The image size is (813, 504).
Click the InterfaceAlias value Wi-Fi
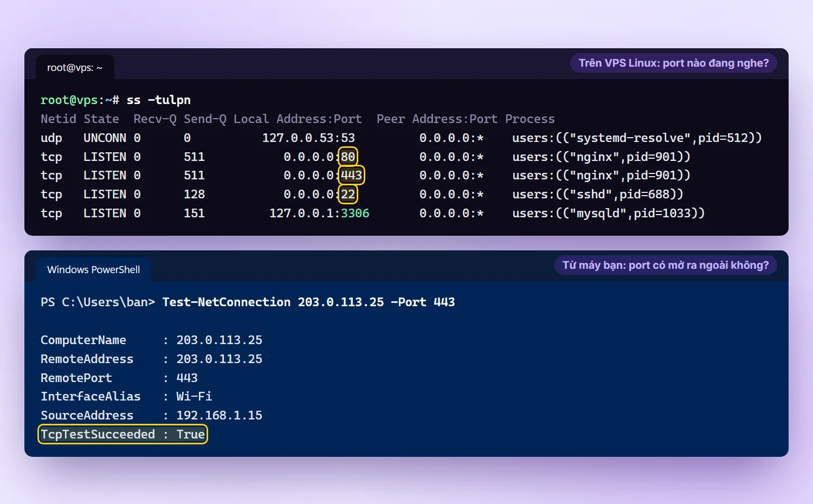click(x=194, y=397)
